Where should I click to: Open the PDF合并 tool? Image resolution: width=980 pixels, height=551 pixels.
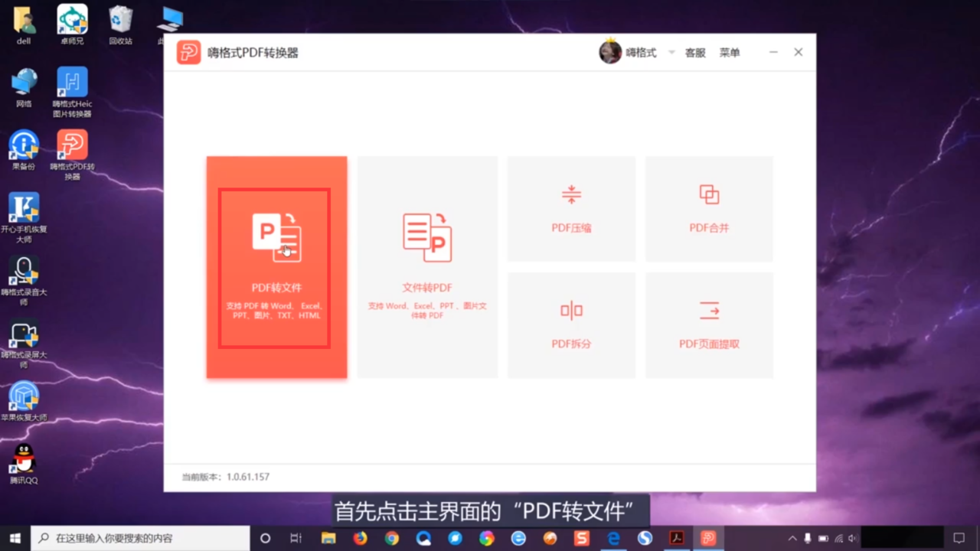point(708,208)
